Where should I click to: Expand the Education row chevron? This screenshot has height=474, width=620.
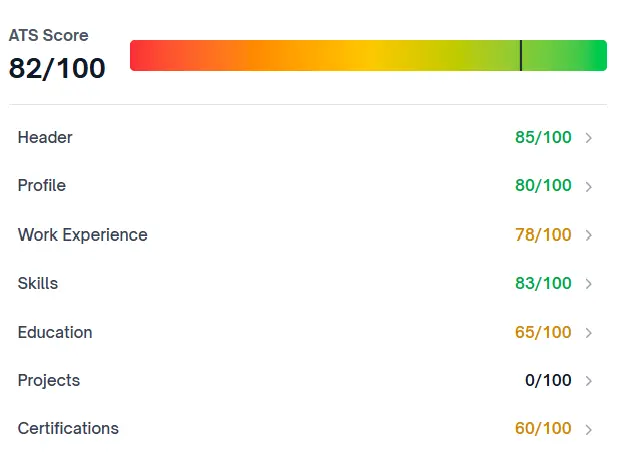pos(589,333)
